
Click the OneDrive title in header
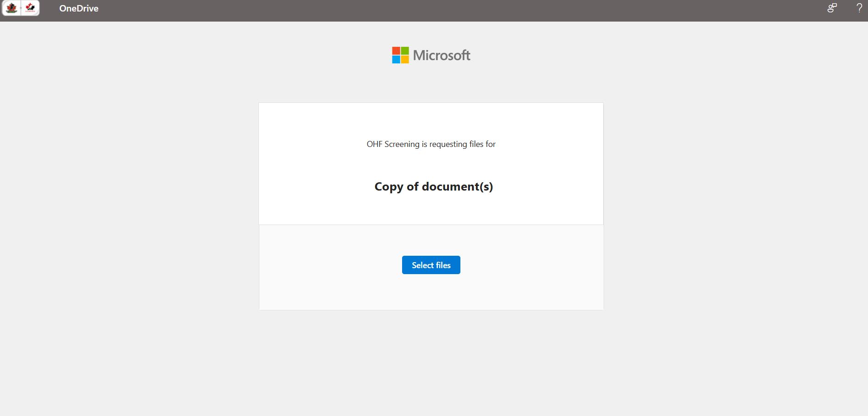pyautogui.click(x=78, y=8)
